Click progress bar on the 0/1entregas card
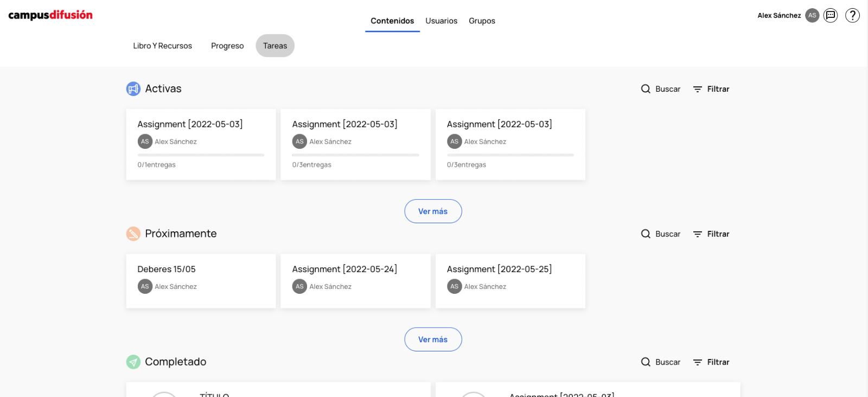Viewport: 868px width, 397px height. 201,155
